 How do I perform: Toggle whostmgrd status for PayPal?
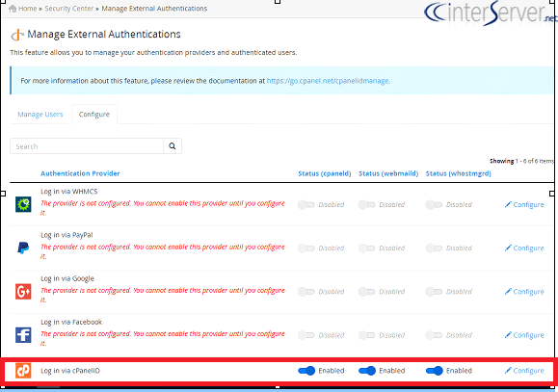[434, 248]
